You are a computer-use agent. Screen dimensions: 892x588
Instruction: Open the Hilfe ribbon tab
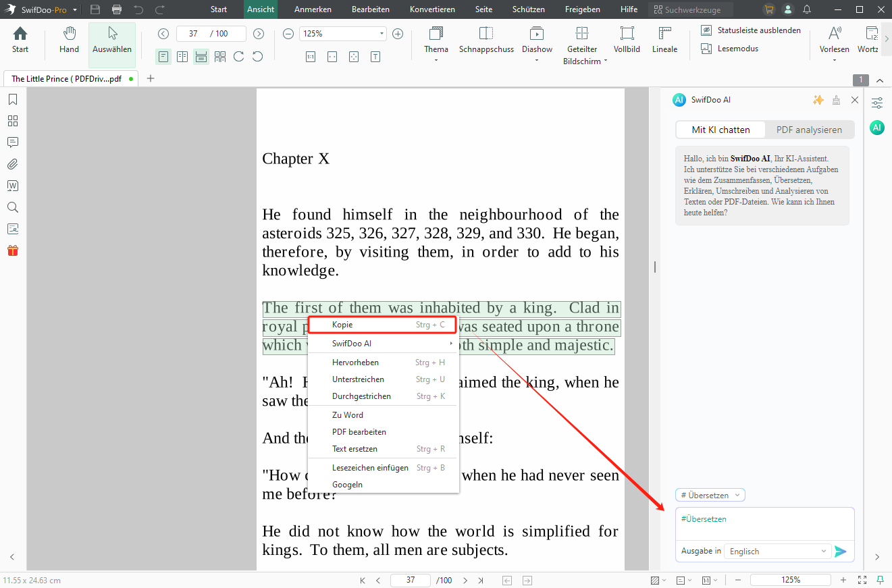(629, 9)
